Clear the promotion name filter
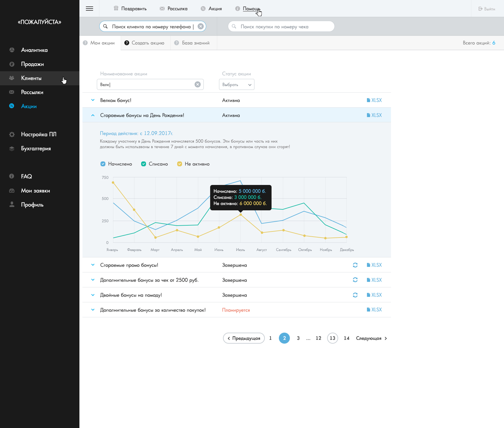Viewport: 504px width, 428px height. (198, 84)
